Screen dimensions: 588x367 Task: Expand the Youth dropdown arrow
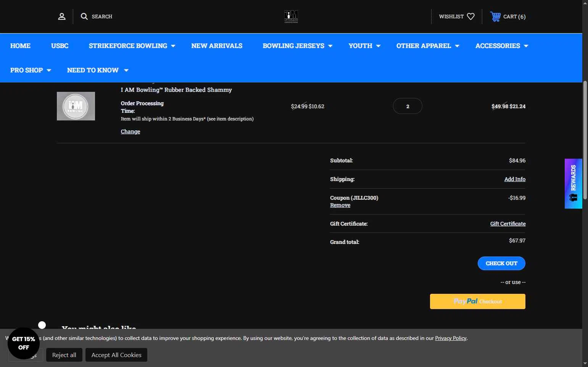(x=378, y=46)
